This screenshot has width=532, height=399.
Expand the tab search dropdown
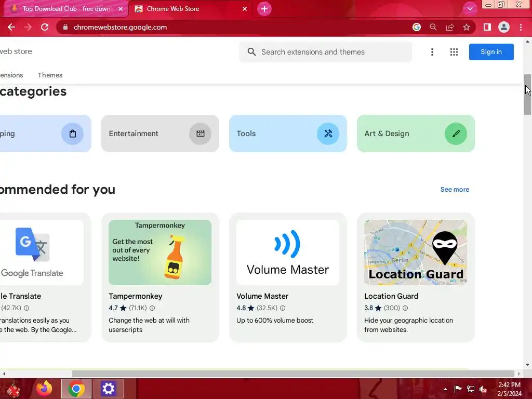pyautogui.click(x=470, y=9)
